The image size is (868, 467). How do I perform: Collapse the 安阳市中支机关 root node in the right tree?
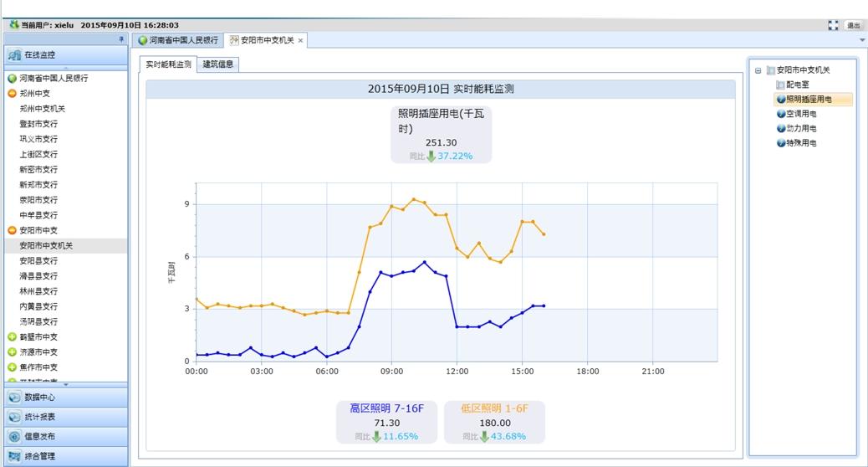tap(758, 70)
